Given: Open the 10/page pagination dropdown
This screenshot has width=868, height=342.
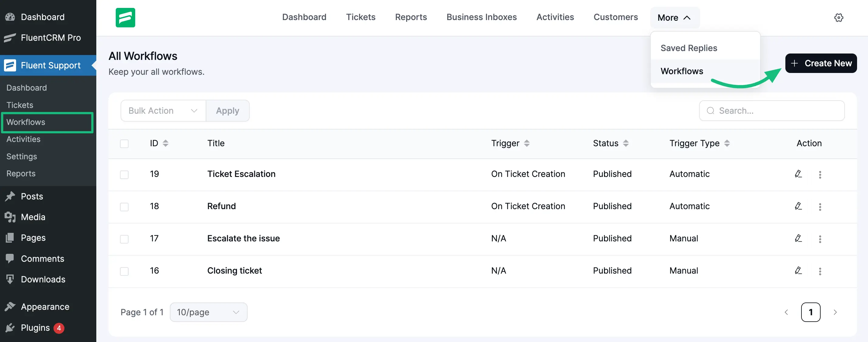Looking at the screenshot, I should (x=208, y=312).
